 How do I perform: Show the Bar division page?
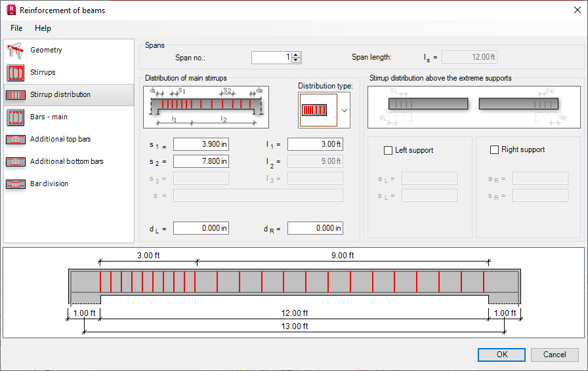click(x=49, y=184)
